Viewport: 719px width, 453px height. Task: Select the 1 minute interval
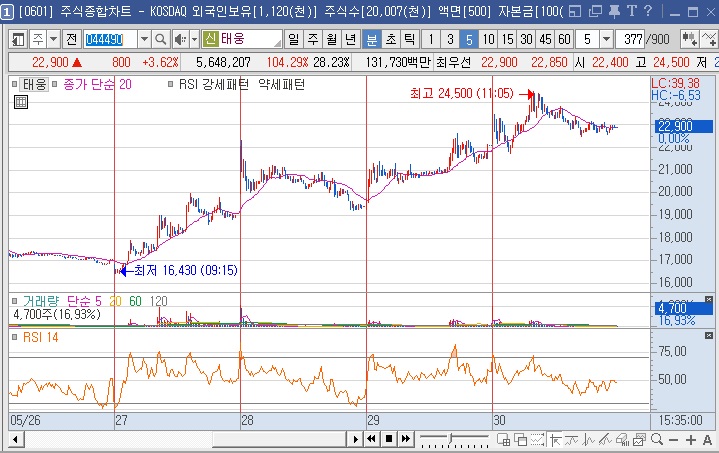click(x=431, y=39)
